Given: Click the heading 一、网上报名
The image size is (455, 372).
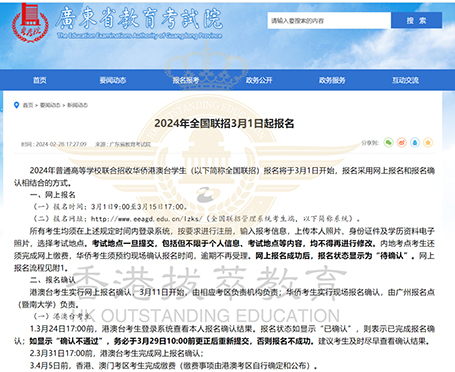Looking at the screenshot, I should click(53, 195).
